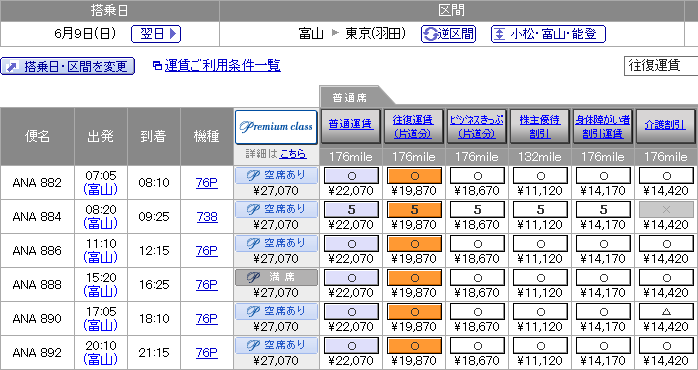Open 運賃ご利用条件一覧 link

222,66
